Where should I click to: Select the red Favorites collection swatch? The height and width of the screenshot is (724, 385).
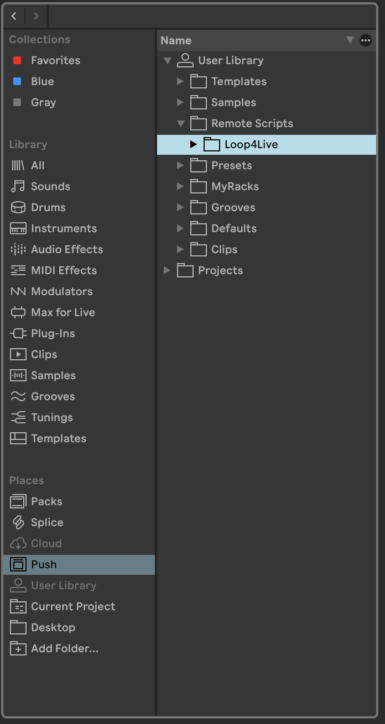18,60
